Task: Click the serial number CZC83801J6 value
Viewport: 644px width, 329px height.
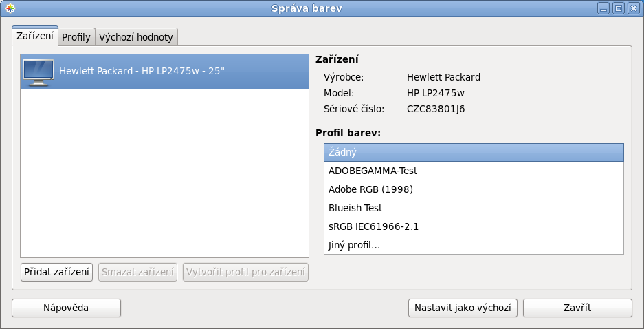Action: click(x=436, y=109)
